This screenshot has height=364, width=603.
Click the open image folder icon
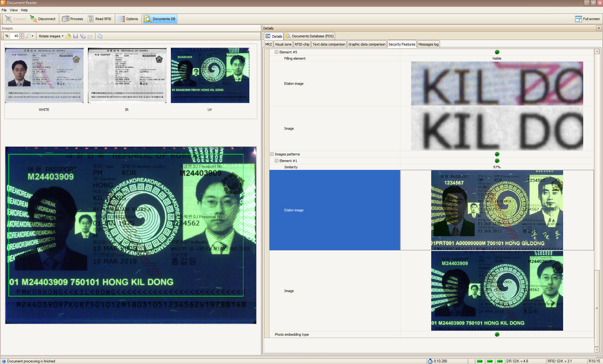tap(68, 36)
